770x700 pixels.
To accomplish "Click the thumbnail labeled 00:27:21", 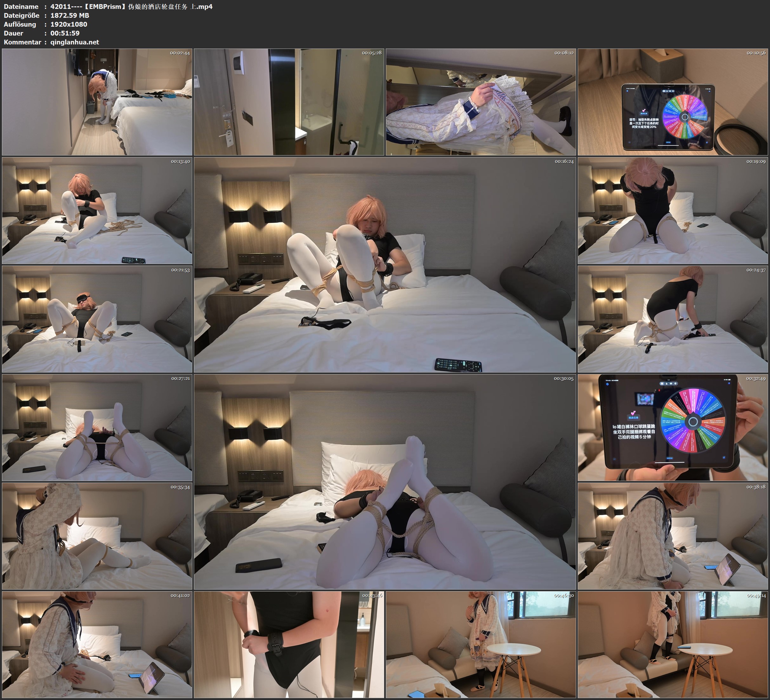I will tap(97, 427).
